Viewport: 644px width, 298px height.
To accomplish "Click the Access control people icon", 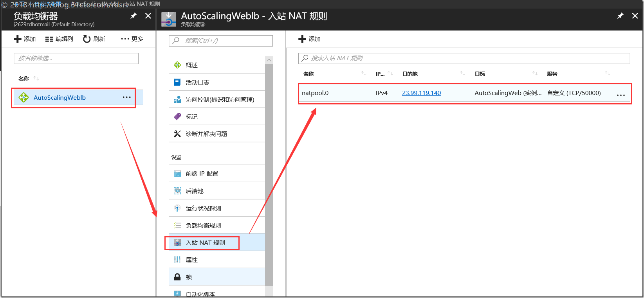I will [x=177, y=99].
